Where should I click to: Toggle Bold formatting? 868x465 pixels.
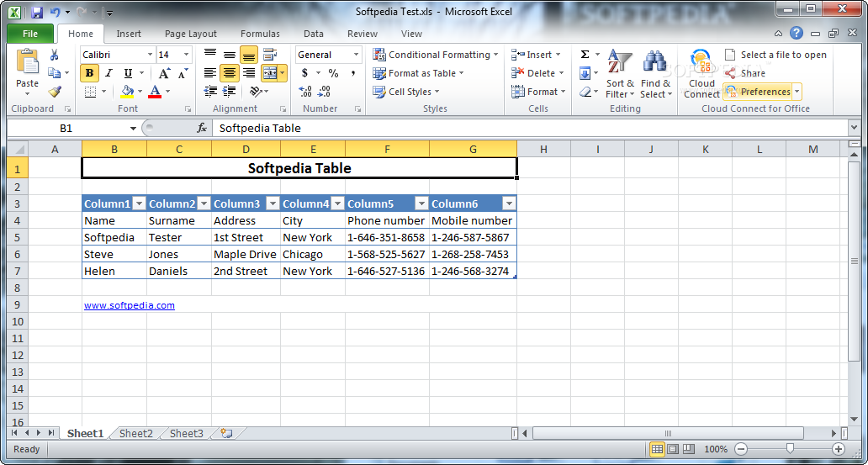[x=90, y=73]
